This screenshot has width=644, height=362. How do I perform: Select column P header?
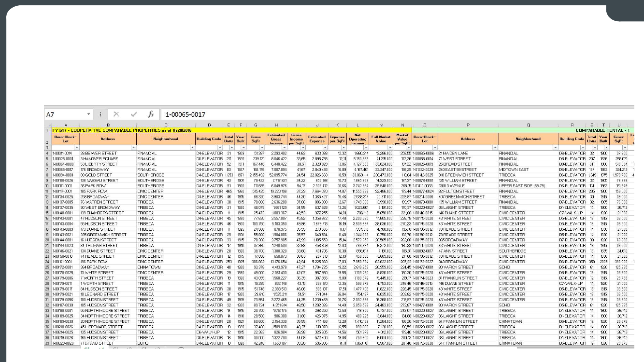[x=468, y=125]
